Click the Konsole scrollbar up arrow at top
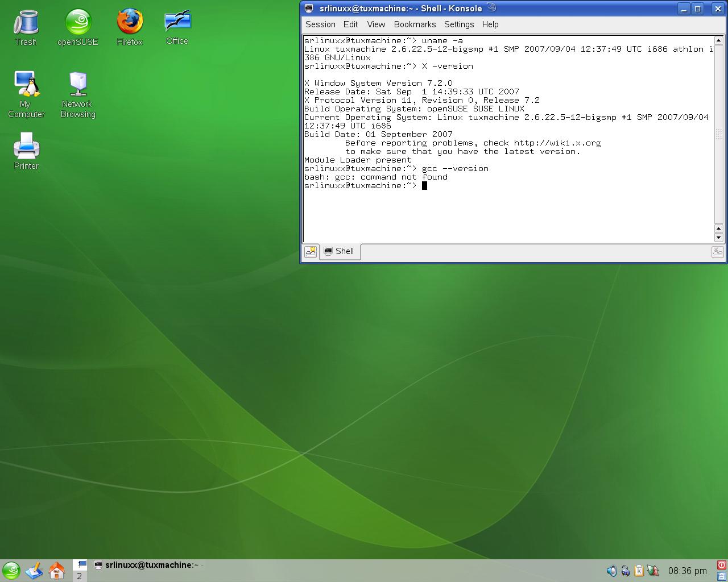The image size is (728, 582). [718, 40]
